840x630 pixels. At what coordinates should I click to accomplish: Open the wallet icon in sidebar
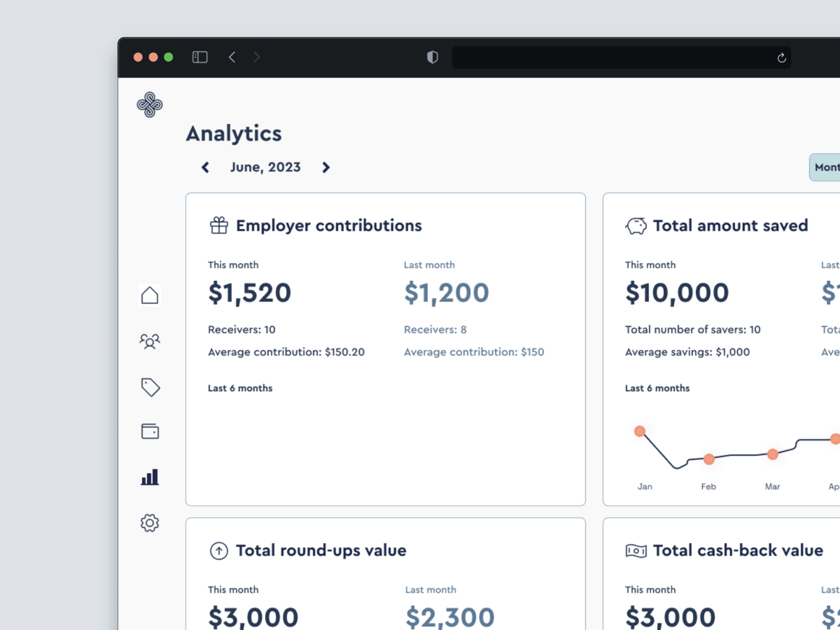click(150, 432)
